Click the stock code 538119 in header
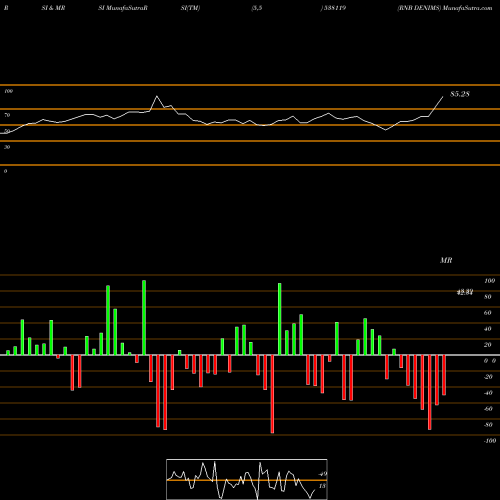Viewport: 500px width, 500px height. tap(334, 8)
